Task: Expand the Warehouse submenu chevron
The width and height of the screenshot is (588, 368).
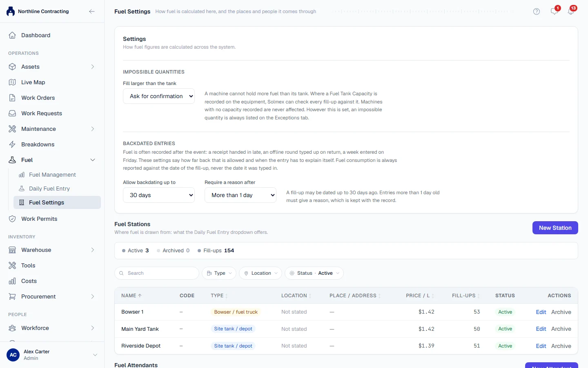Action: pos(93,250)
